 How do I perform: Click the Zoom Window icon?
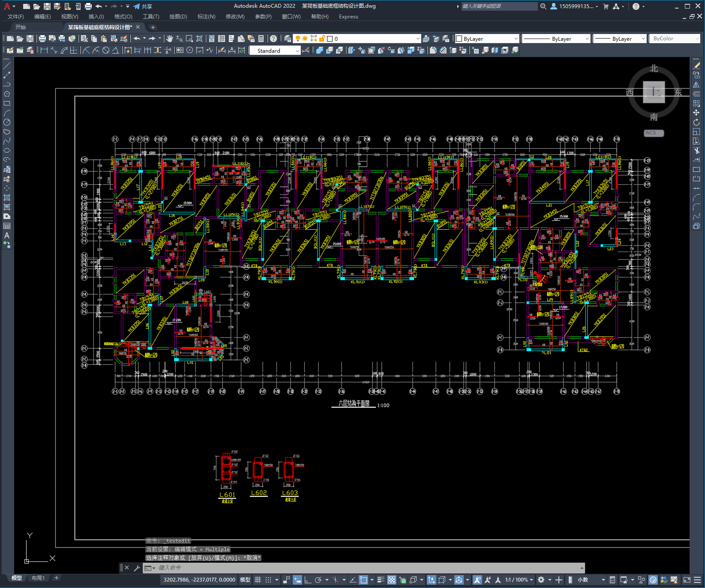tap(189, 39)
